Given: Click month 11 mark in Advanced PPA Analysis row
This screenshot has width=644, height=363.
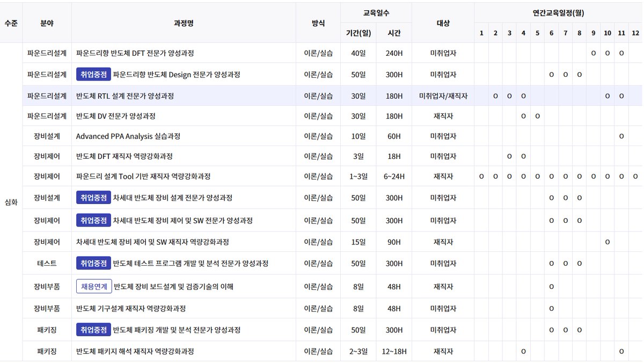Looking at the screenshot, I should (621, 136).
